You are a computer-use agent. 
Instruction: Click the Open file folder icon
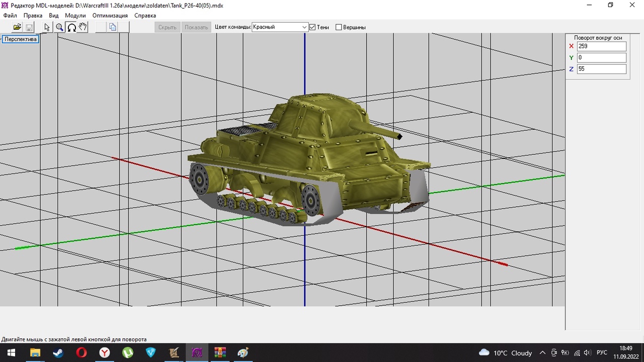pyautogui.click(x=17, y=27)
